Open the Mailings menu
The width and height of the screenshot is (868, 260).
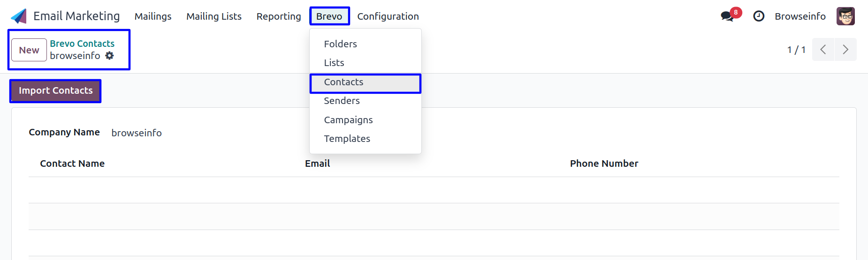(x=153, y=16)
